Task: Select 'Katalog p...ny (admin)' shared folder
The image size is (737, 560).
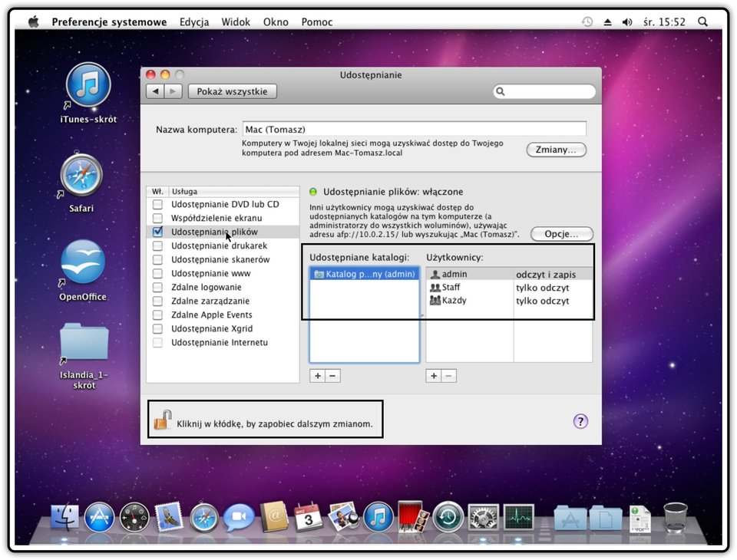Action: tap(364, 274)
